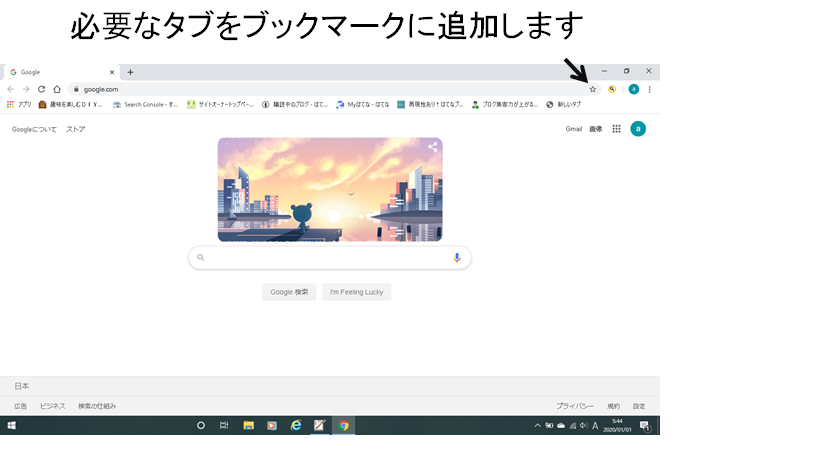819x460 pixels.
Task: Open File Explorer from the taskbar
Action: (x=249, y=426)
